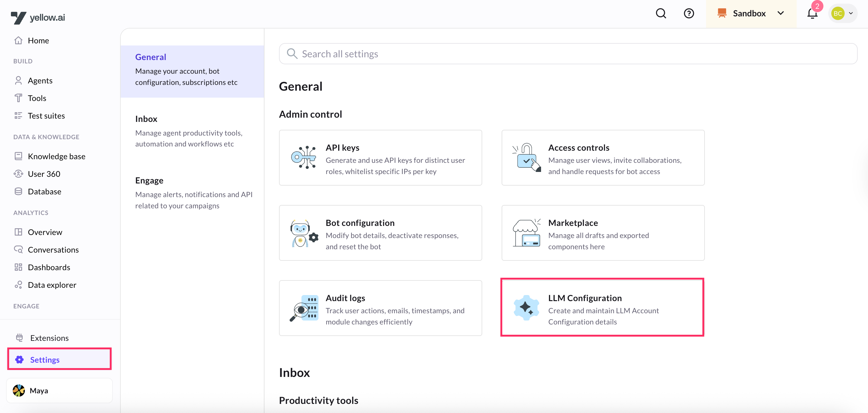This screenshot has height=413, width=868.
Task: Click the Data explorer sidebar icon
Action: coord(18,285)
